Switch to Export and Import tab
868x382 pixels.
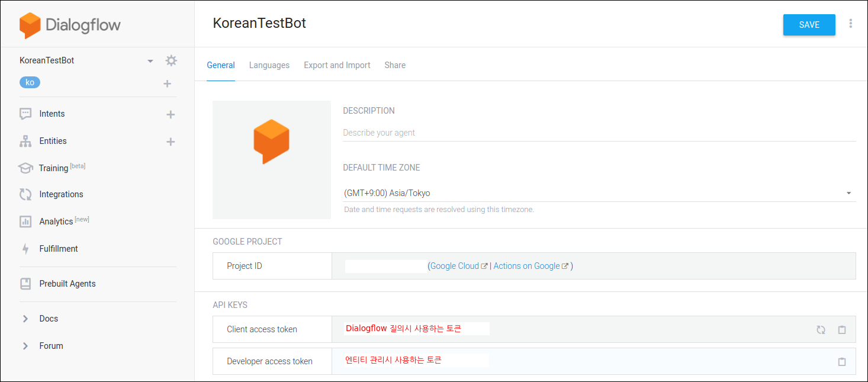pyautogui.click(x=337, y=65)
